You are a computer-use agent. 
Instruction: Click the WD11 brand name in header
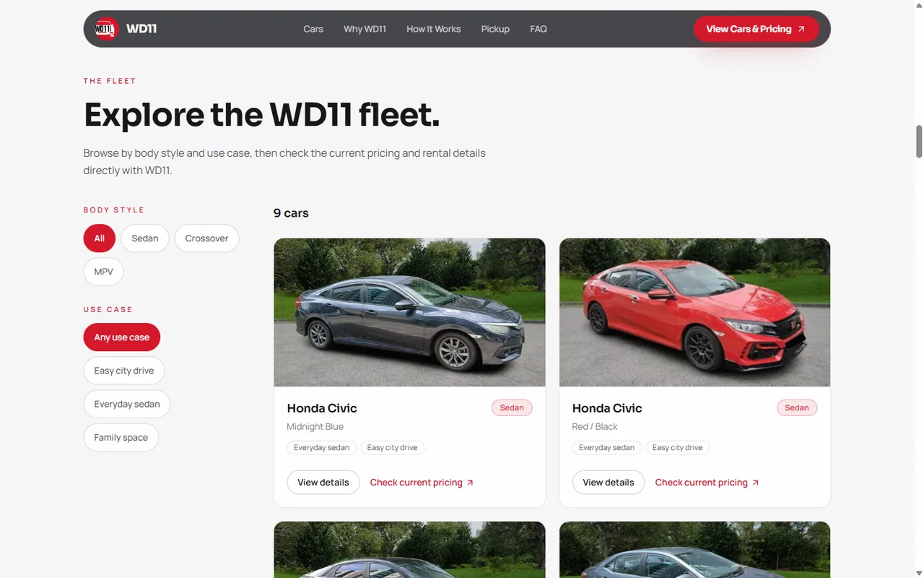(141, 29)
